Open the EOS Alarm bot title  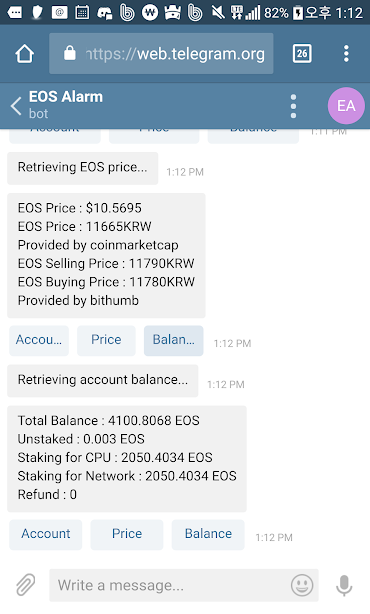pyautogui.click(x=66, y=97)
